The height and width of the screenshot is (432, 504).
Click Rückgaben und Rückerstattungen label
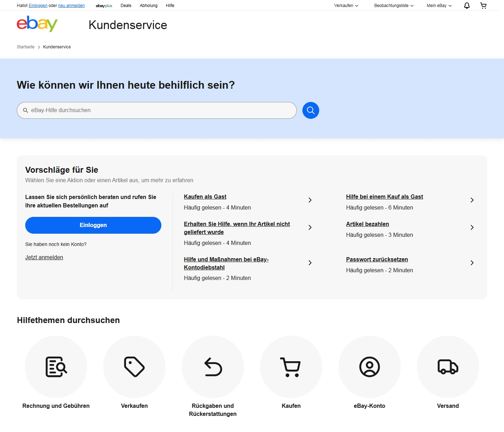(213, 410)
